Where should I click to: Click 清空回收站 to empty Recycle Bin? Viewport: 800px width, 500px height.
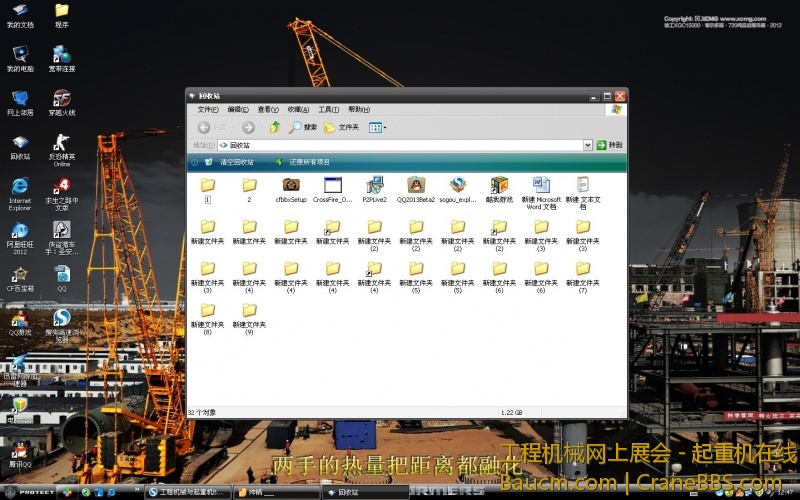click(x=236, y=162)
